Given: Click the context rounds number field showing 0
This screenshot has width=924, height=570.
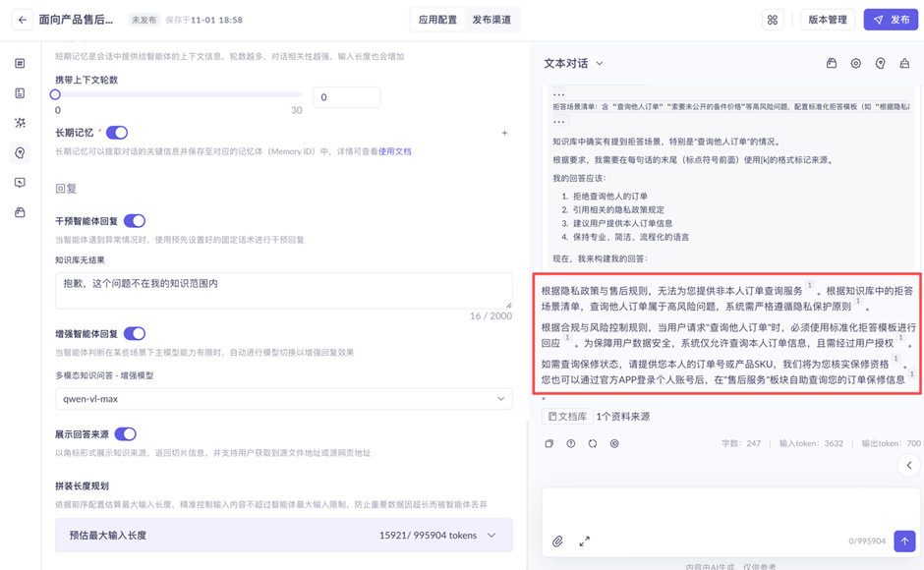Looking at the screenshot, I should [x=346, y=97].
